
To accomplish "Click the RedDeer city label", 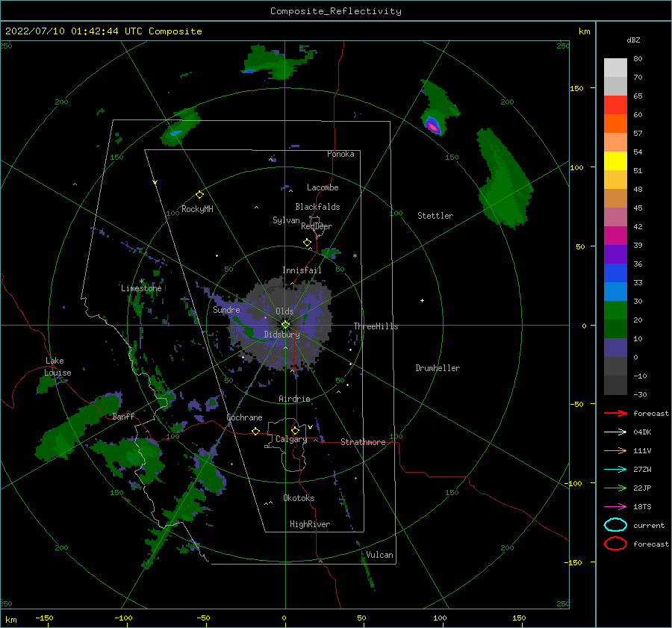I will [x=317, y=226].
